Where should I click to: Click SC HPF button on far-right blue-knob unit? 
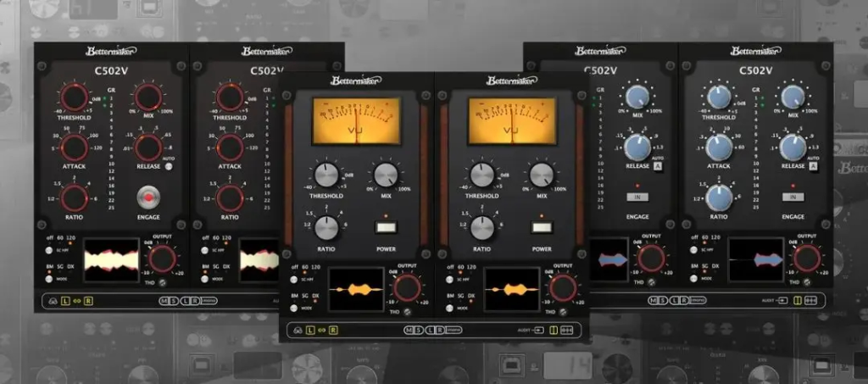[693, 250]
